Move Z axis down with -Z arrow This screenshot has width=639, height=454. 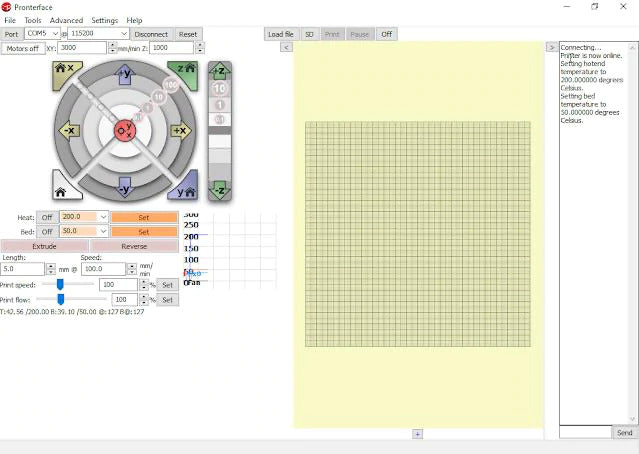[220, 189]
